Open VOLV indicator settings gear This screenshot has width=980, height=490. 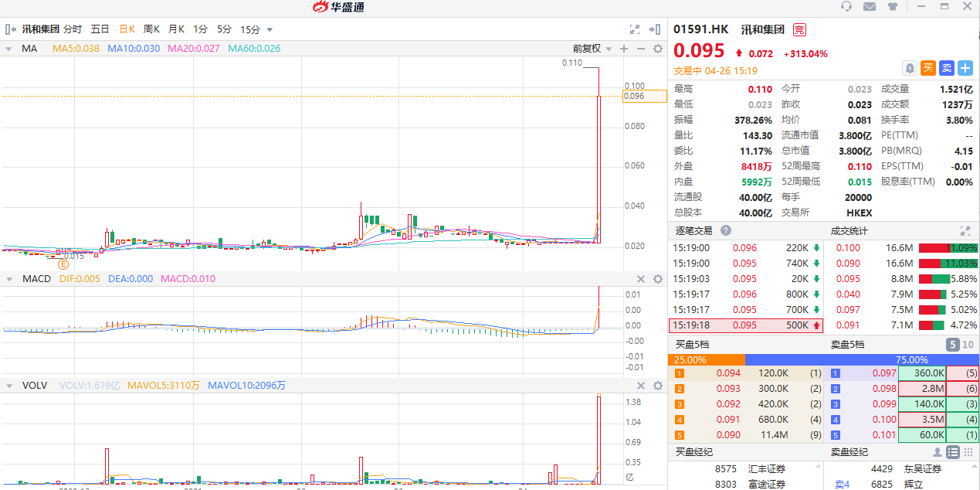pyautogui.click(x=658, y=386)
